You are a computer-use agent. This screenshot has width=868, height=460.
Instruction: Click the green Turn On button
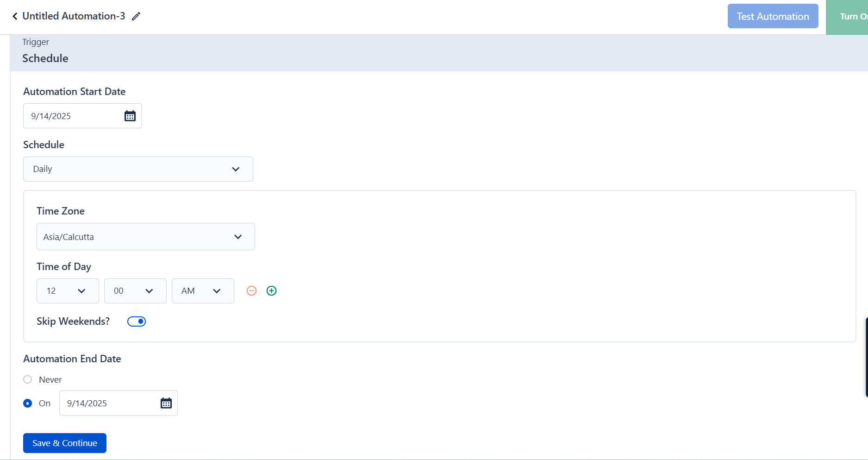(849, 17)
